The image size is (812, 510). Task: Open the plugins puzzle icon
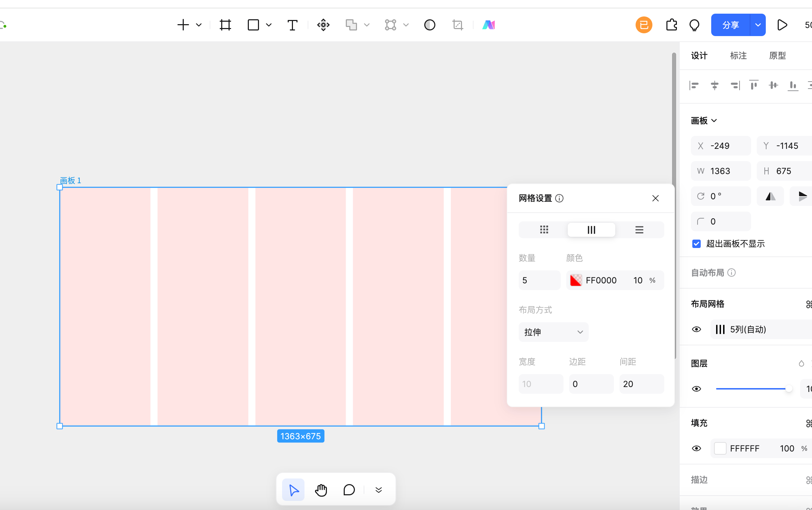[671, 25]
